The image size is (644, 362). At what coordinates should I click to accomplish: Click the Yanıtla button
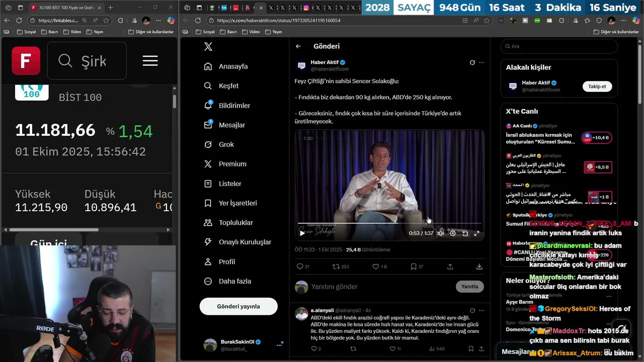pos(469,287)
